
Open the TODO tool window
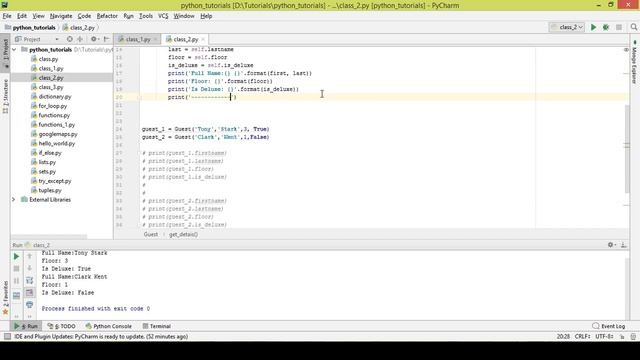tap(61, 326)
